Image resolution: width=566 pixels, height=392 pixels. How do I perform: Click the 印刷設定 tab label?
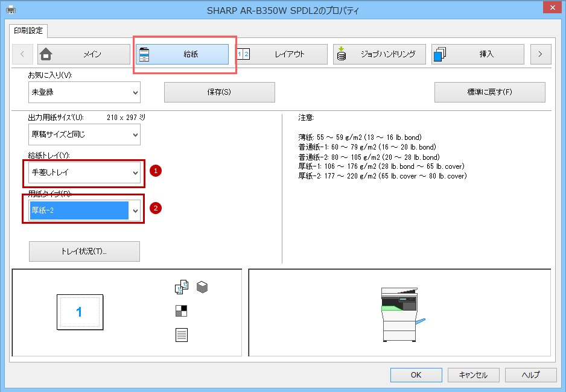tap(28, 31)
